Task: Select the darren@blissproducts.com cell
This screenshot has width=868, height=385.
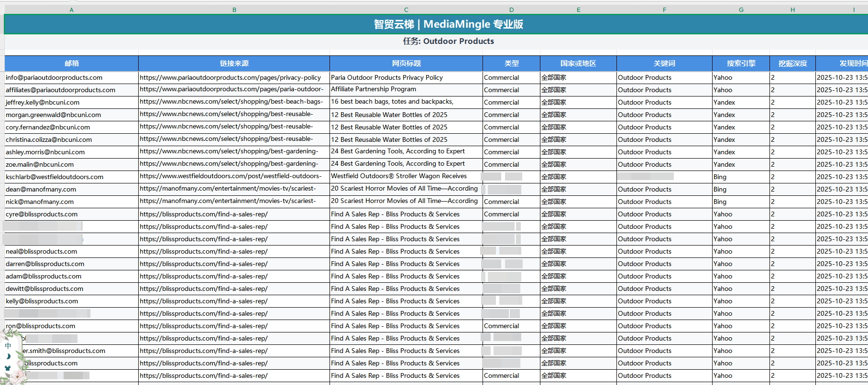Action: point(72,264)
